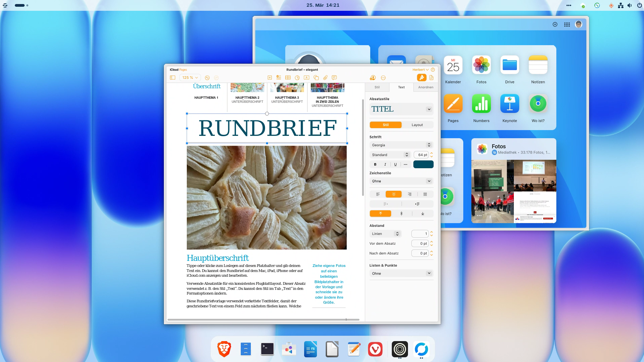Open the dark teal text color swatch
Viewport: 644px width, 362px height.
point(423,164)
